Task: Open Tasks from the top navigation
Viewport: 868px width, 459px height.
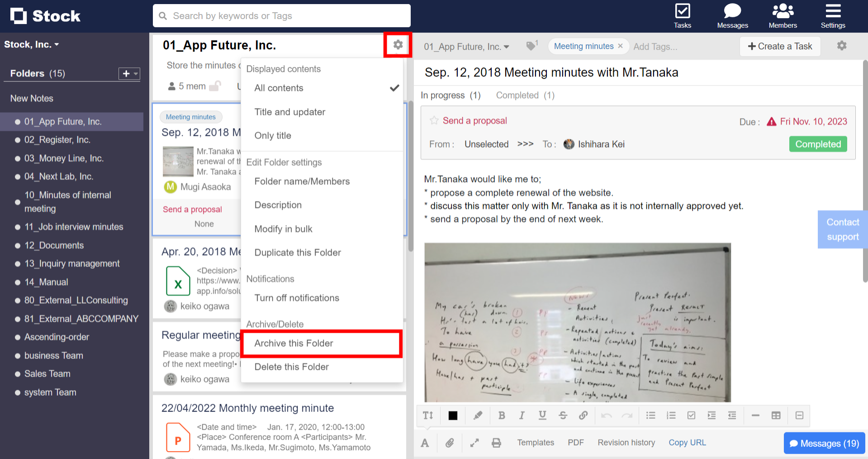Action: 682,15
